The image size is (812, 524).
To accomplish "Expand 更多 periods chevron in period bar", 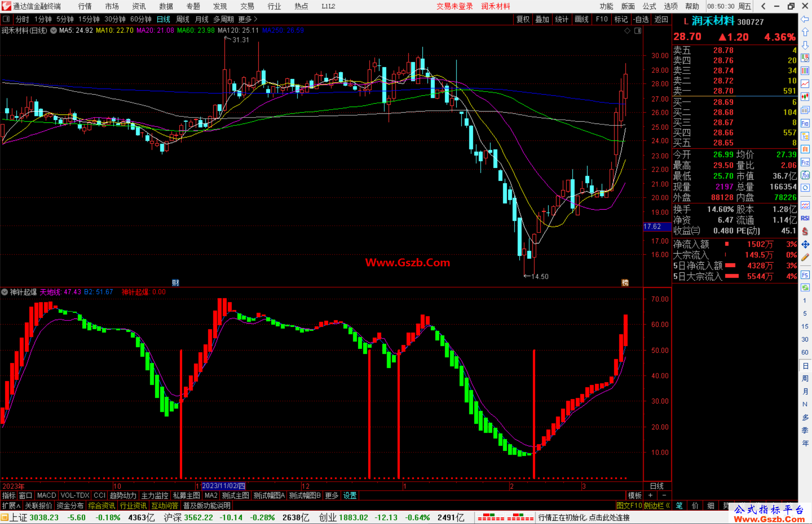I will point(248,19).
